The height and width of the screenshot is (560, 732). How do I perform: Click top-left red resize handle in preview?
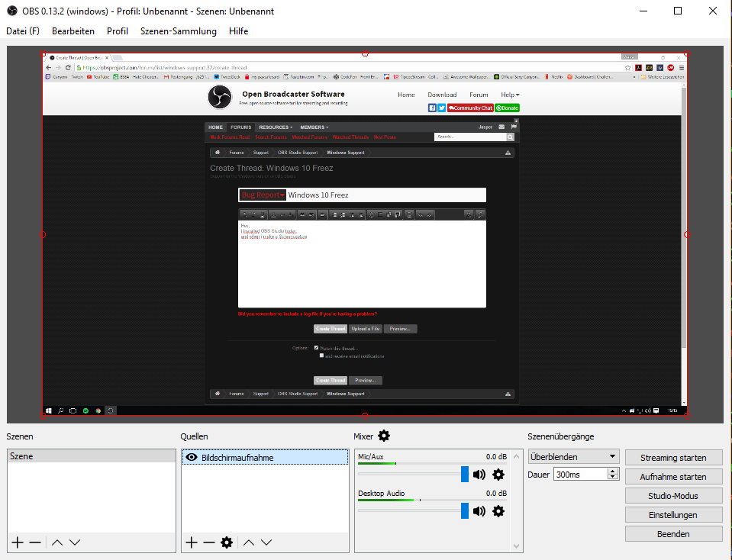(x=43, y=53)
